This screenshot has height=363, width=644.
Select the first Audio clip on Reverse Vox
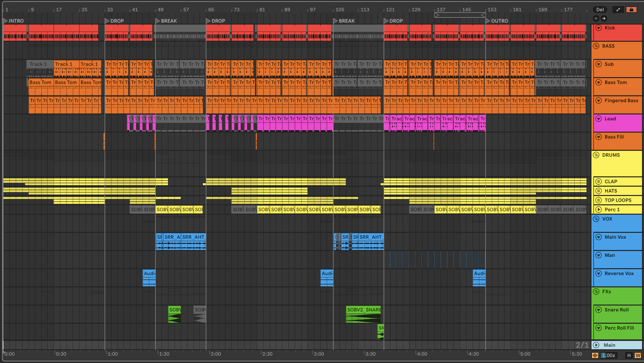pos(149,278)
